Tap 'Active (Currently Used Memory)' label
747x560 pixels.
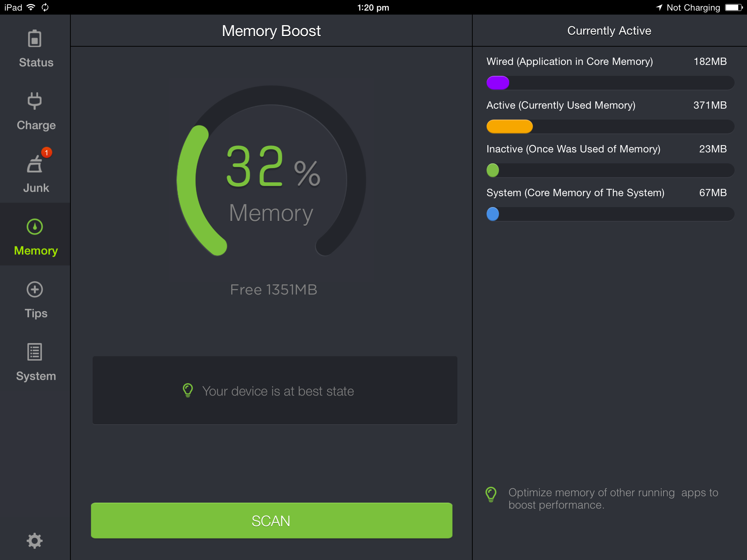pos(561,105)
